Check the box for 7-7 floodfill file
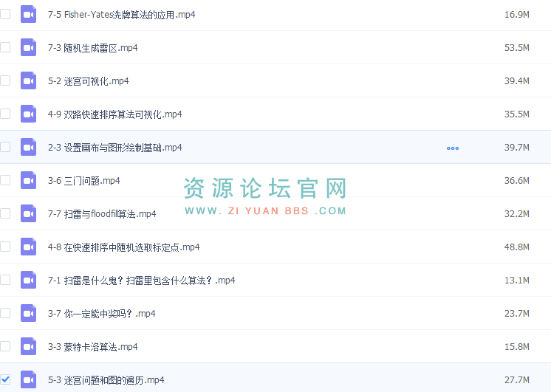The height and width of the screenshot is (392, 551). click(5, 213)
